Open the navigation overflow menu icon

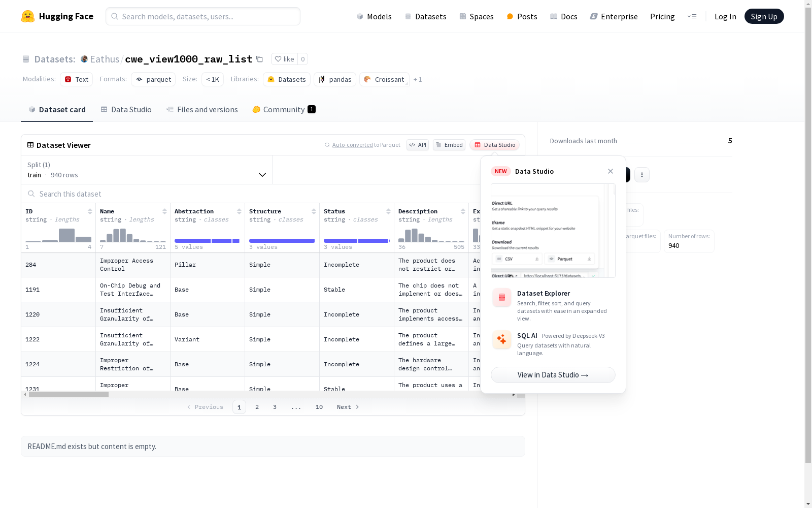point(692,16)
